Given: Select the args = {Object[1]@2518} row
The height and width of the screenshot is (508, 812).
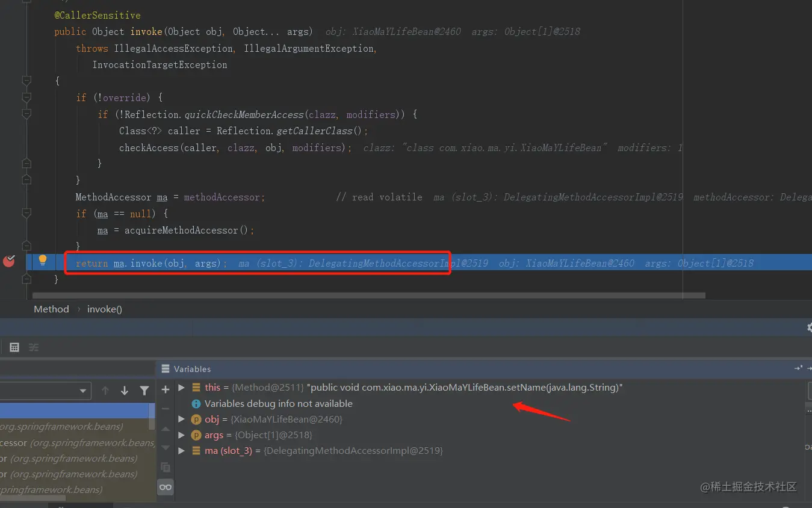Looking at the screenshot, I should pyautogui.click(x=491, y=435).
